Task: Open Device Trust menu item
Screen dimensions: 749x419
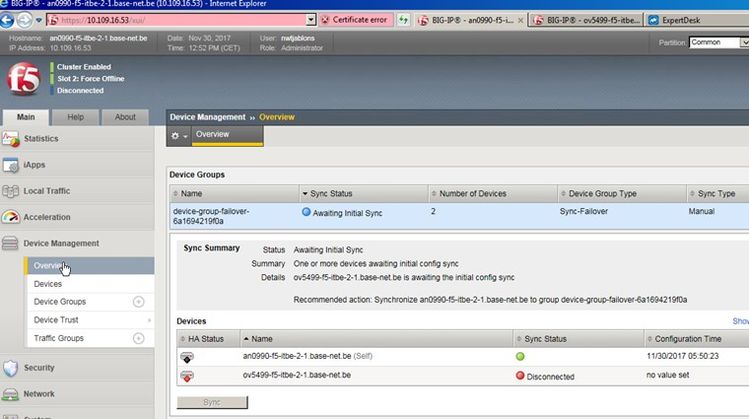Action: [x=56, y=320]
